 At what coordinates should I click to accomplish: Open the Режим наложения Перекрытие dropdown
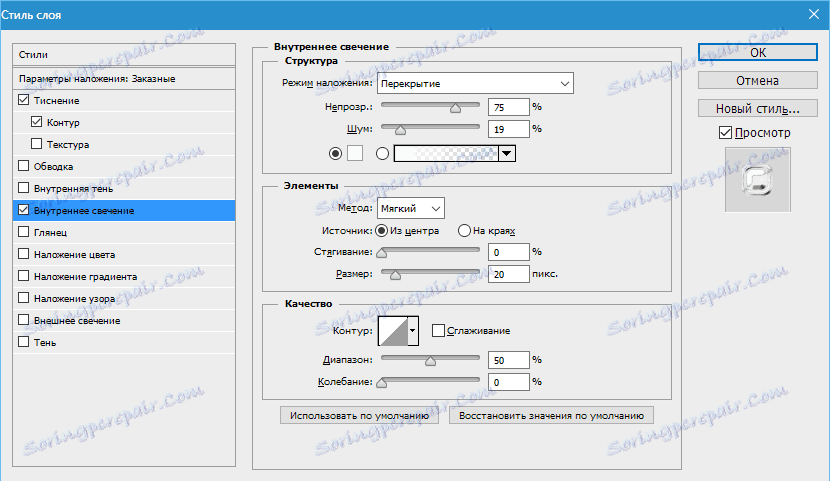[475, 84]
